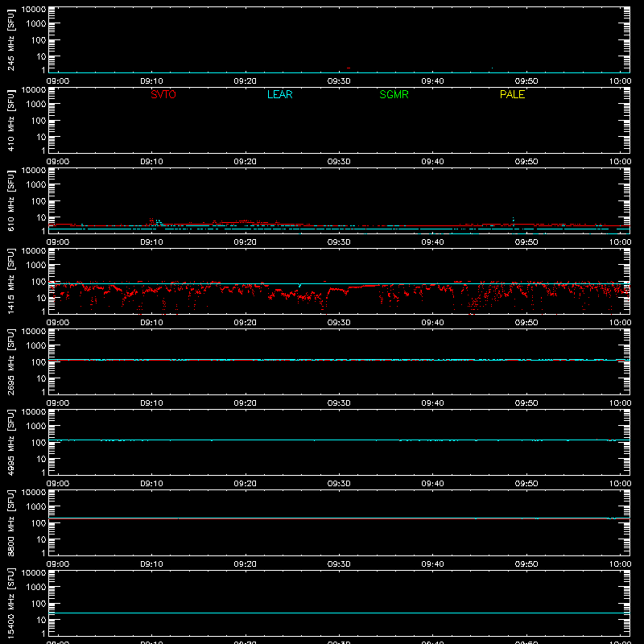Click the cyan spike near 09:48 in 610 MHz panel
Viewport: 644px width, 644px height.
pyautogui.click(x=513, y=221)
